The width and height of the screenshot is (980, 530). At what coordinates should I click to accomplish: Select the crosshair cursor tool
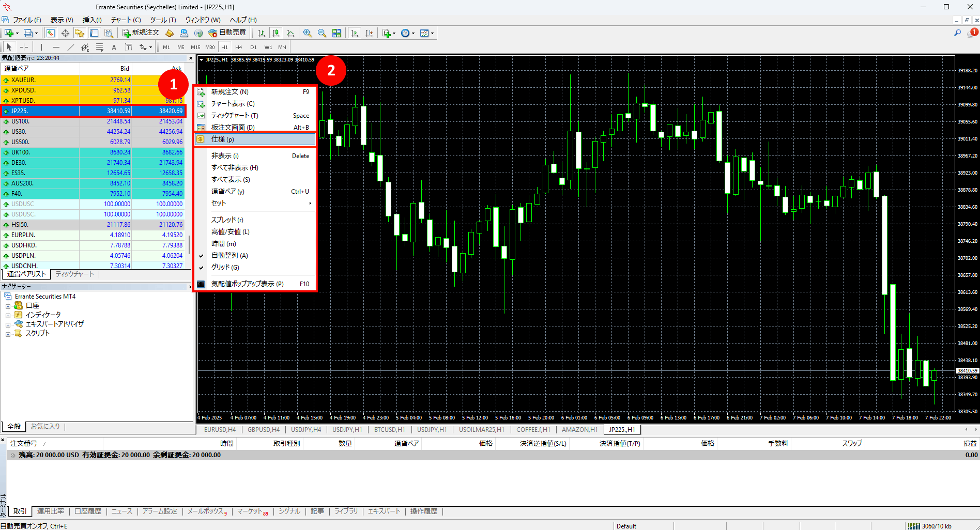point(24,47)
